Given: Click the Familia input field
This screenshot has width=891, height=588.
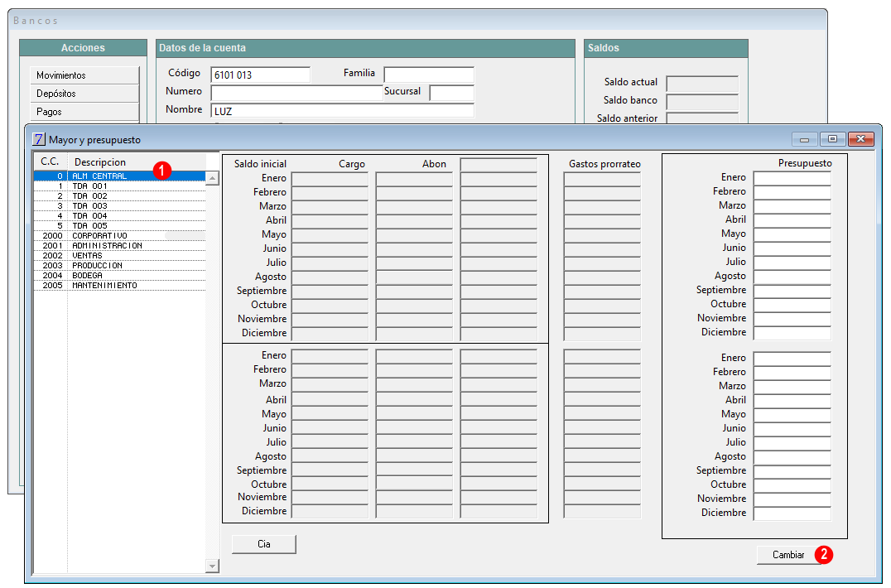Looking at the screenshot, I should click(x=429, y=75).
